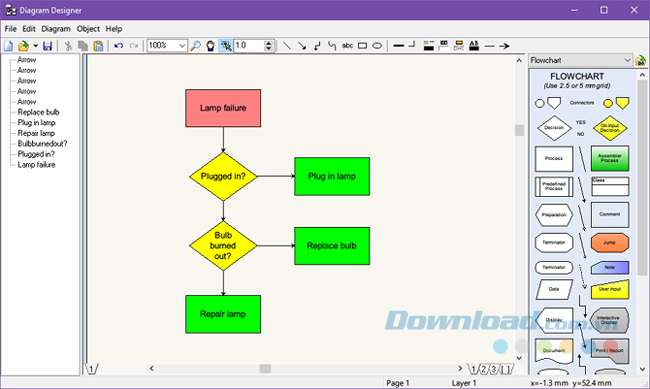Image resolution: width=650 pixels, height=389 pixels.
Task: Open the fill color picker icon
Action: pyautogui.click(x=444, y=46)
